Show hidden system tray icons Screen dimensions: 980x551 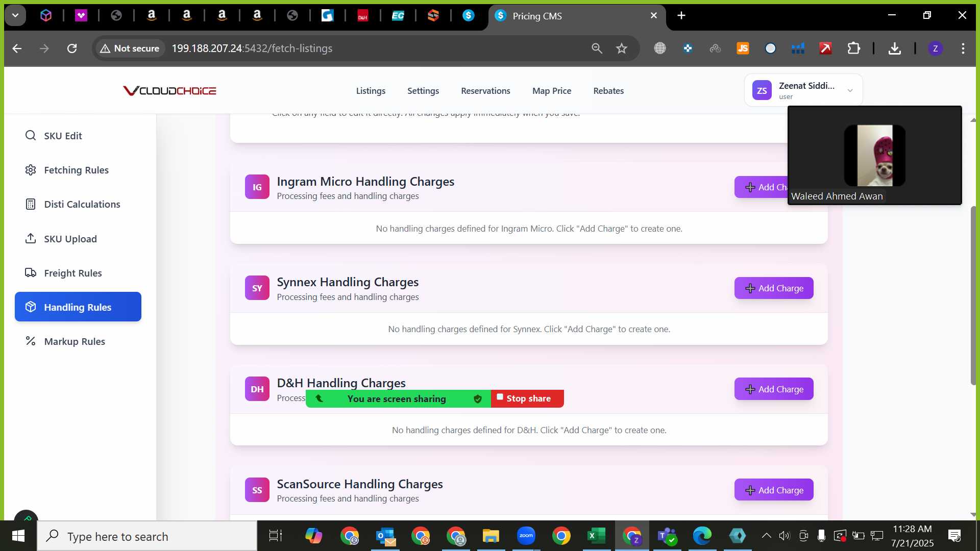[x=766, y=536]
